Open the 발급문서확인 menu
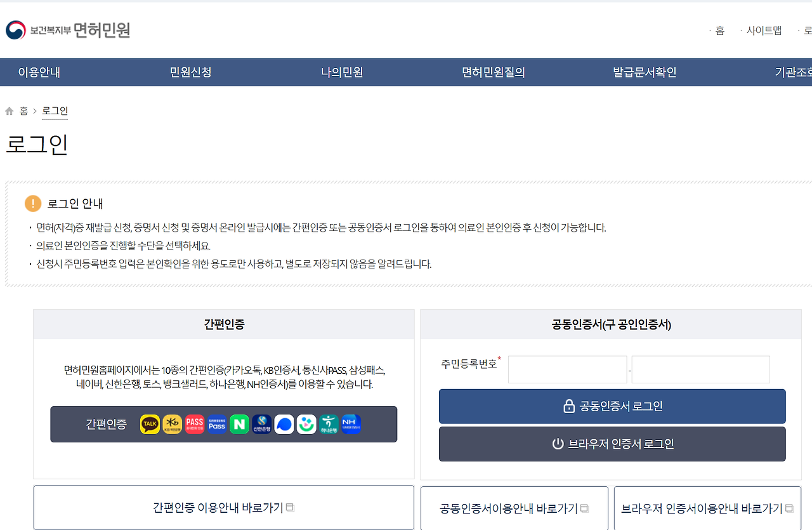 coord(645,72)
